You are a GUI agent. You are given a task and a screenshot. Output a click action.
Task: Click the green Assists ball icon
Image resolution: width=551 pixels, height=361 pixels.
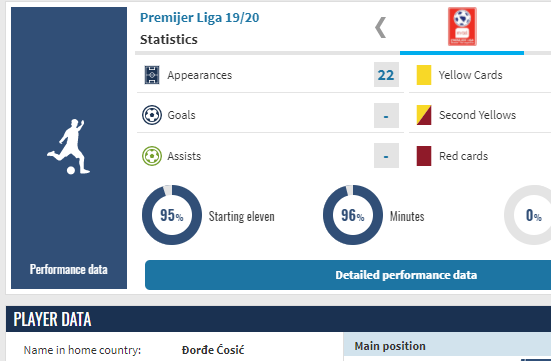point(152,156)
